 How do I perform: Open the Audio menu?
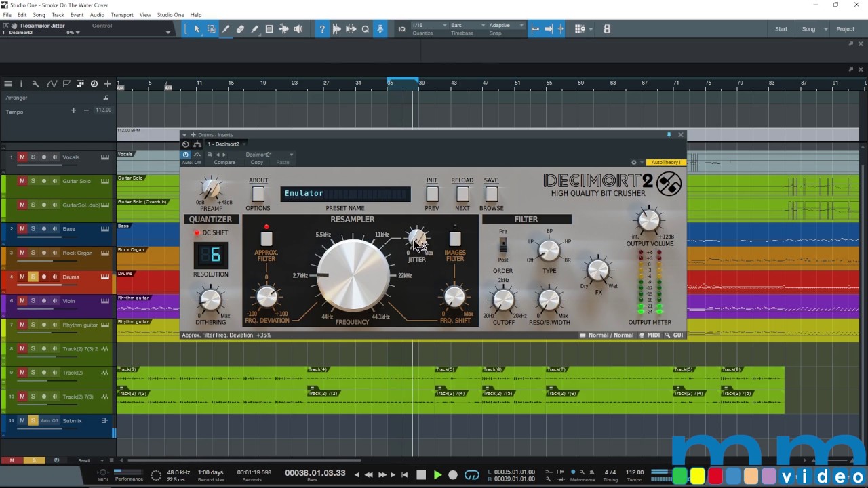click(97, 15)
